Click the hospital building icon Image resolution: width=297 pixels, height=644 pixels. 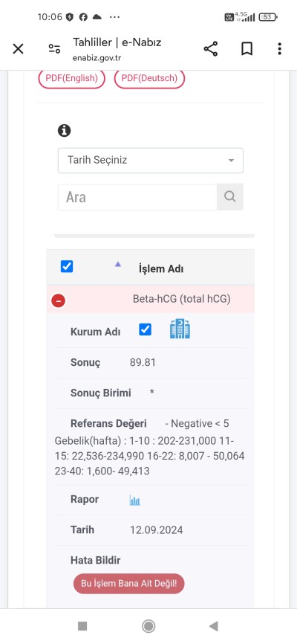(180, 329)
